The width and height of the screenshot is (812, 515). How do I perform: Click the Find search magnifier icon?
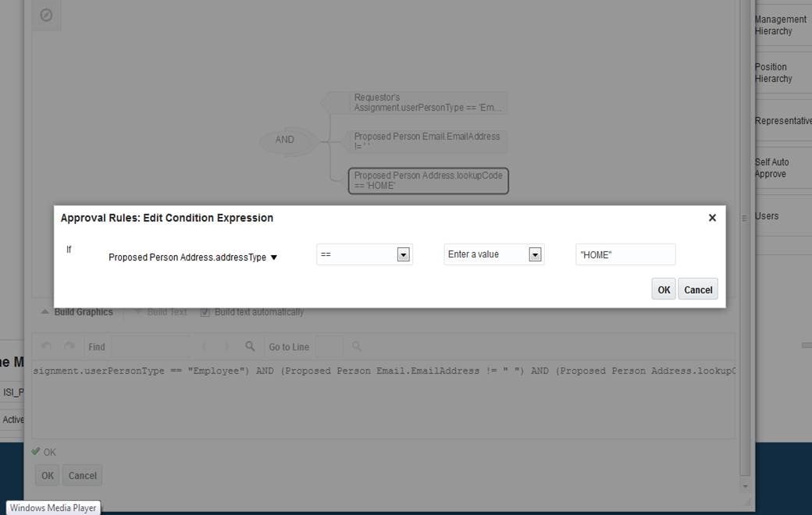pyautogui.click(x=248, y=346)
